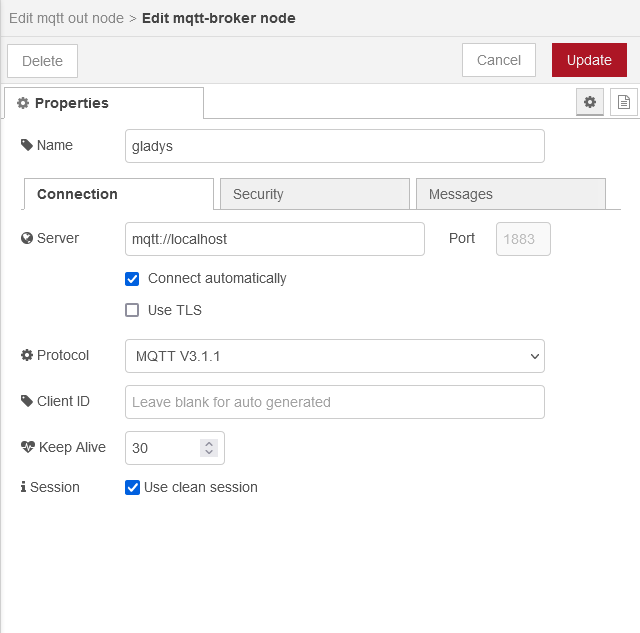Click the Delete button

pos(42,61)
